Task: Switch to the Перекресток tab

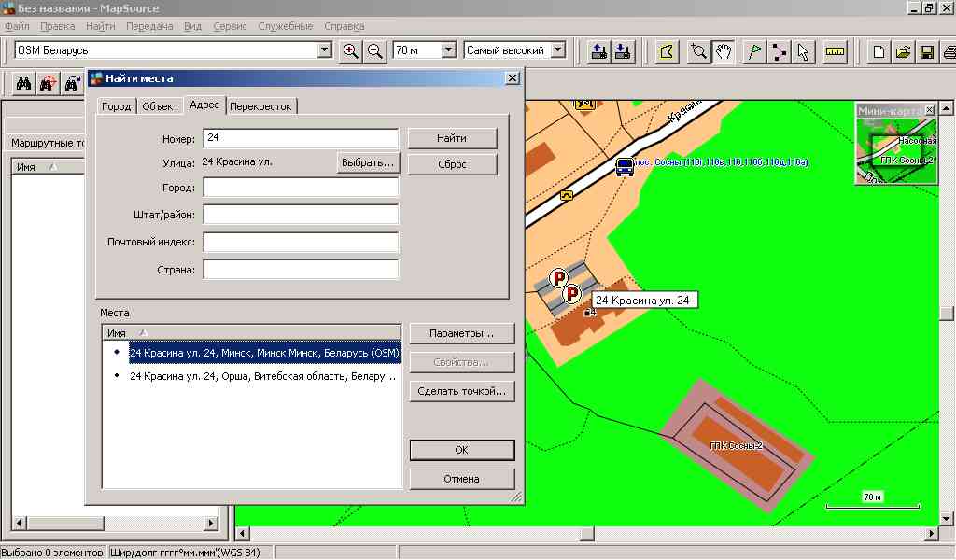Action: [x=261, y=106]
